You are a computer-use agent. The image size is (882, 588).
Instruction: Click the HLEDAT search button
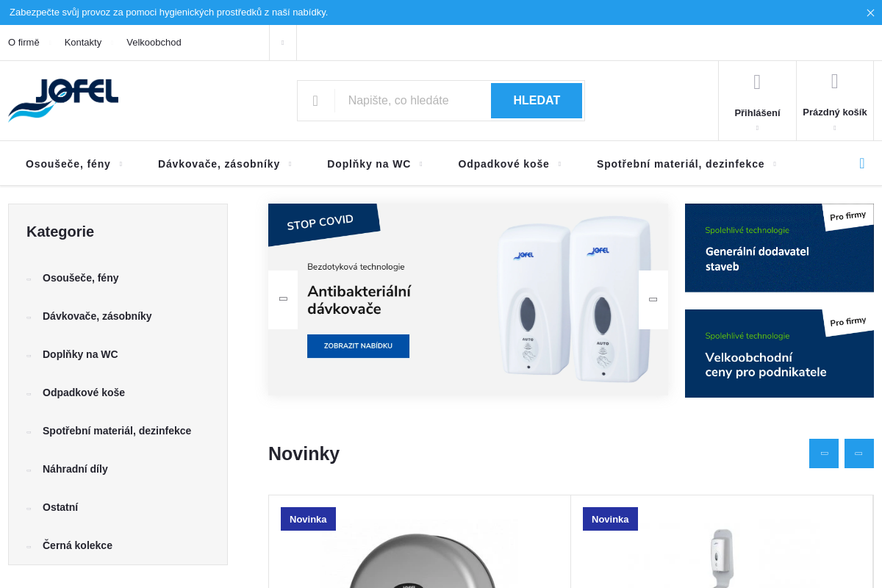[537, 101]
